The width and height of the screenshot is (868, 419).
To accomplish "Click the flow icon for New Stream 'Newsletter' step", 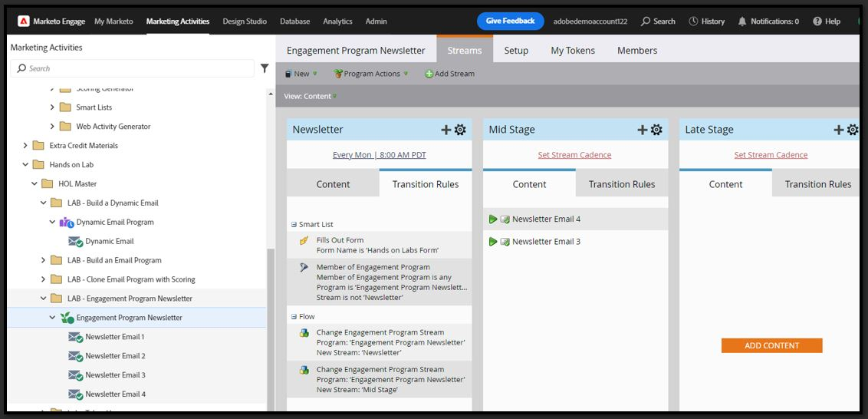I will tap(304, 333).
